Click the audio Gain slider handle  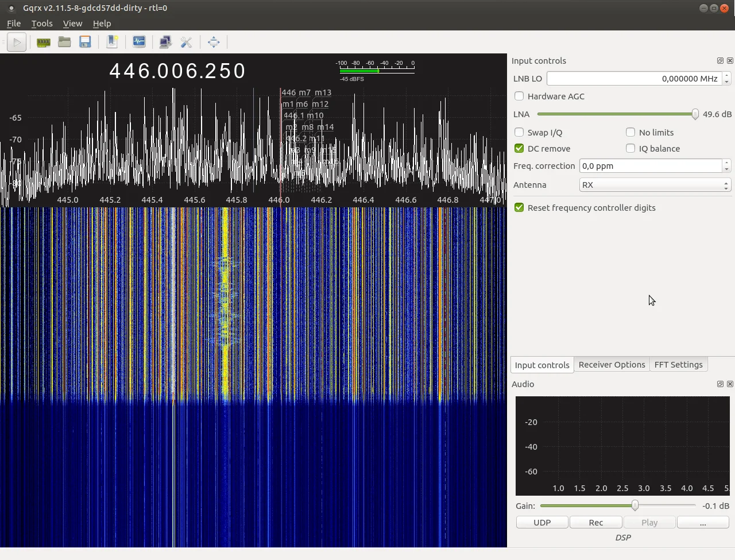635,506
